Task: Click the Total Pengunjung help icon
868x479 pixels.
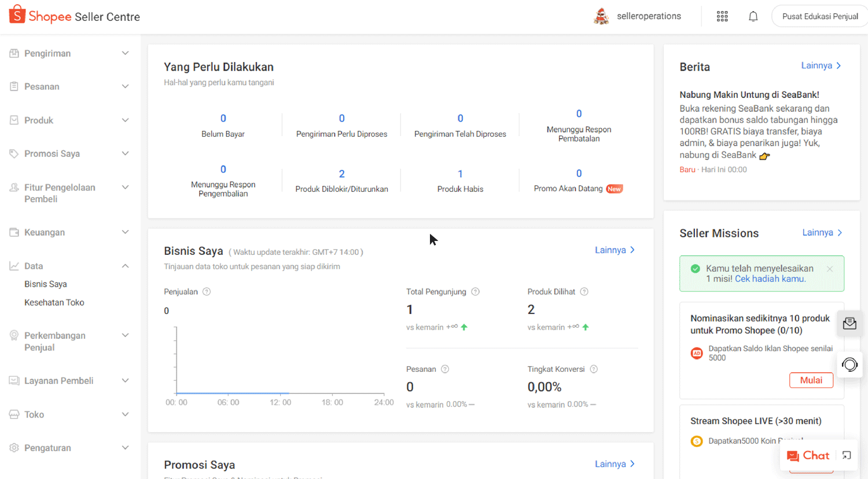Action: [x=475, y=292]
